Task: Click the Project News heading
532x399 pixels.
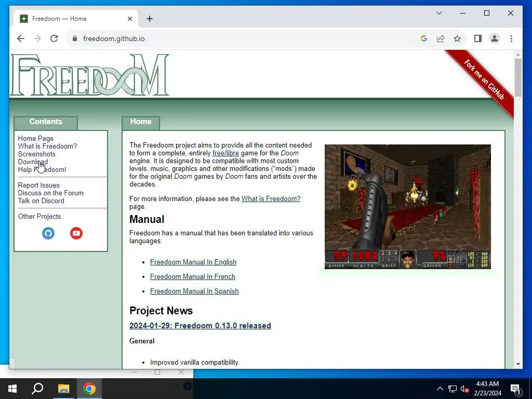Action: point(161,311)
